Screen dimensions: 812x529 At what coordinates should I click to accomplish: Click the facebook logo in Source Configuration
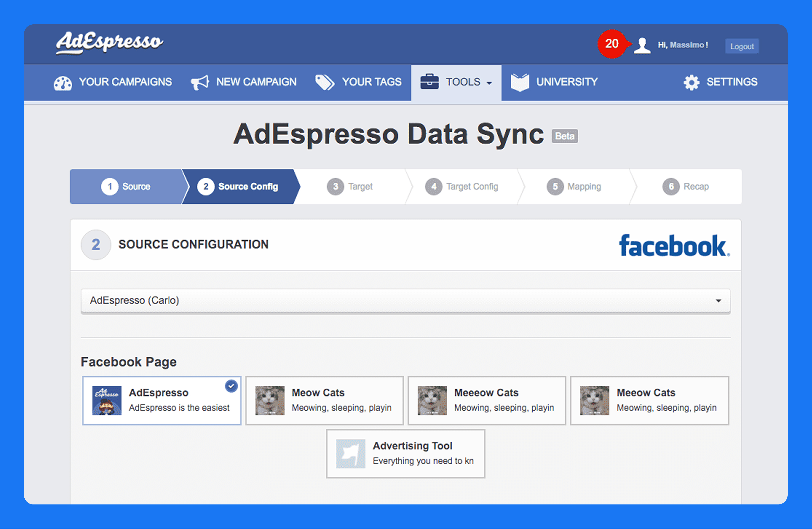tap(675, 245)
